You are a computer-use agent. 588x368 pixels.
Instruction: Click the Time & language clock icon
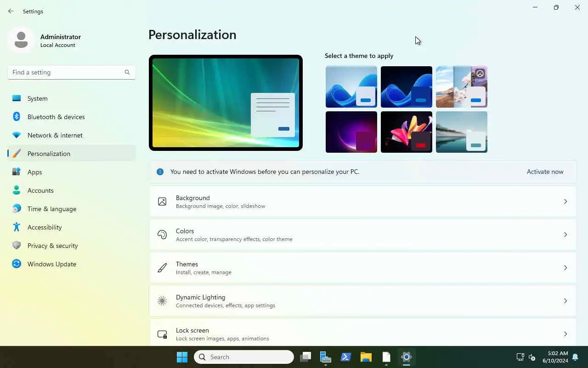coord(17,209)
